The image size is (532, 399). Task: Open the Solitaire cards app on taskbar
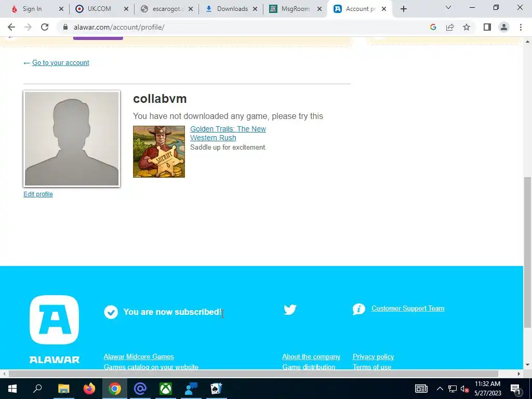(217, 389)
